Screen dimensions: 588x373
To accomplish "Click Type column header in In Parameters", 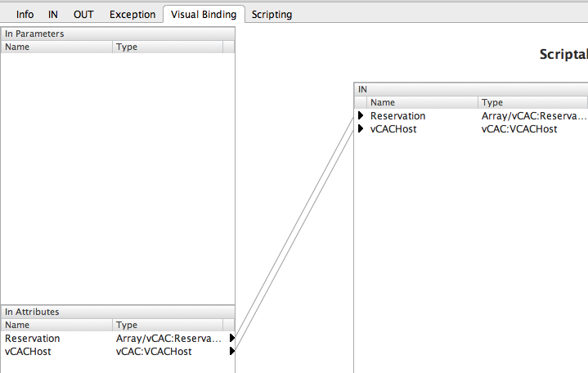I will [168, 47].
